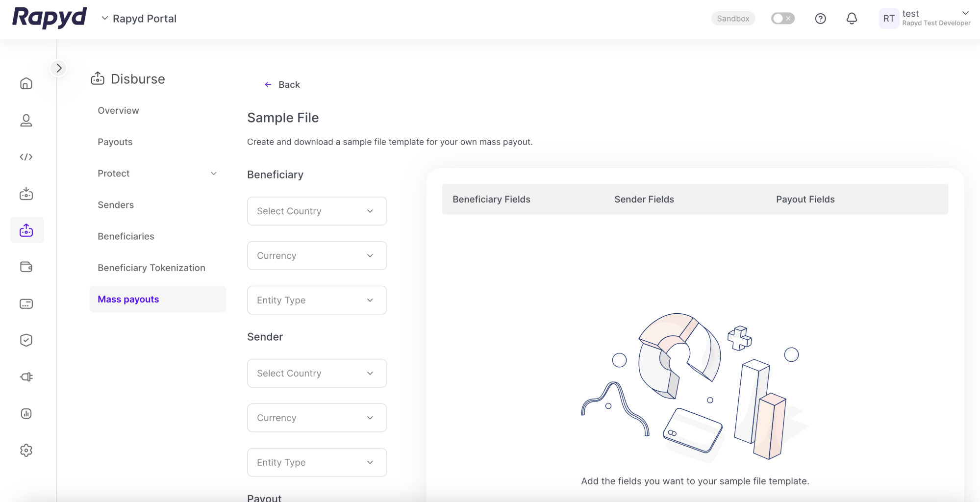Open the Wallet sidebar icon
980x502 pixels.
pos(26,267)
